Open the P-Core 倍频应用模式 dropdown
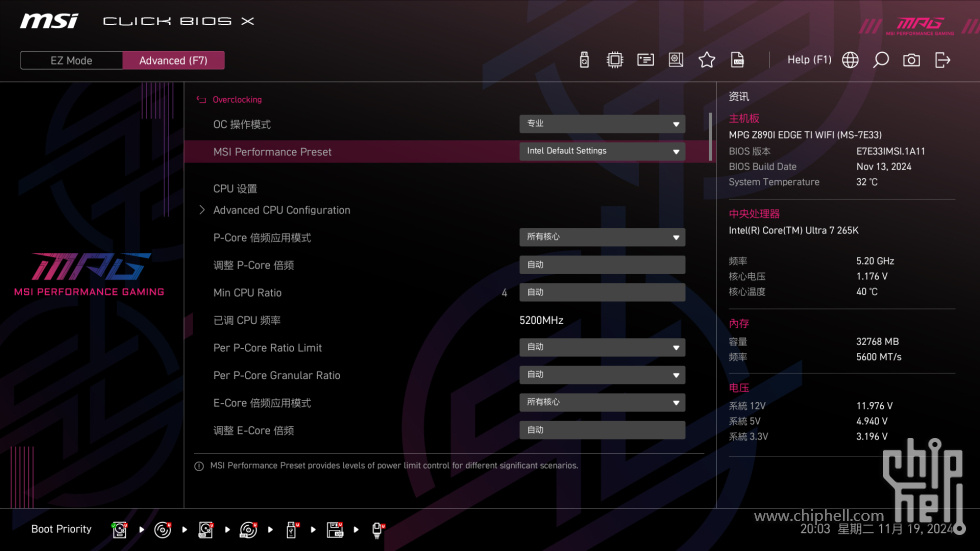Image resolution: width=980 pixels, height=551 pixels. (x=602, y=237)
